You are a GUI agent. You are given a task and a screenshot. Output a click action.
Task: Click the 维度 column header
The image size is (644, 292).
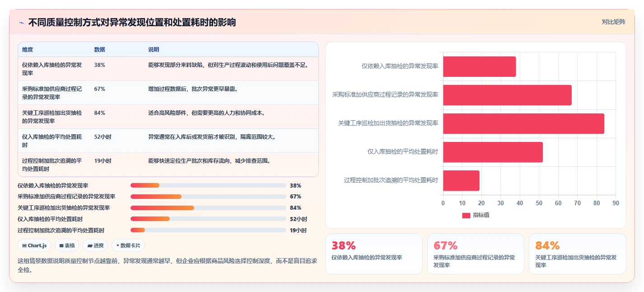[28, 50]
